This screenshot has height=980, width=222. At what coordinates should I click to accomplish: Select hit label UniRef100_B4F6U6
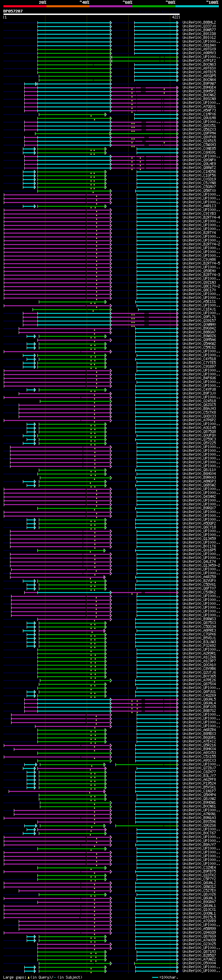tap(199, 378)
